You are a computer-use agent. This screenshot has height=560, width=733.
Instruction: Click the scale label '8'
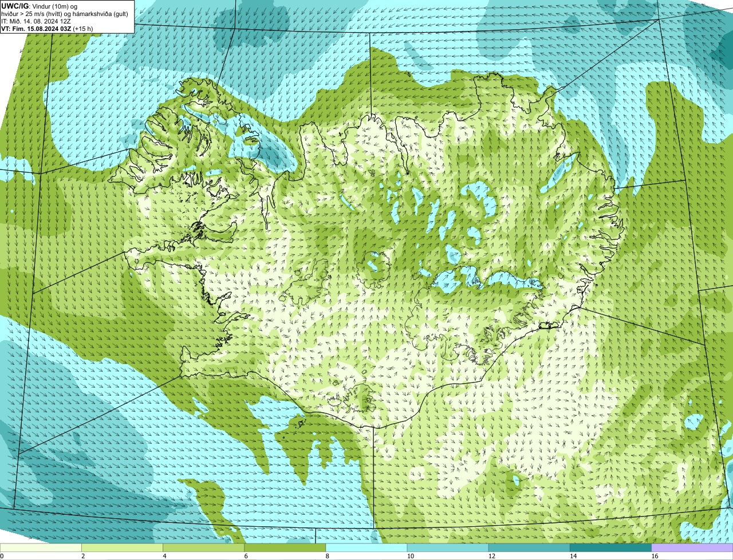pos(328,556)
